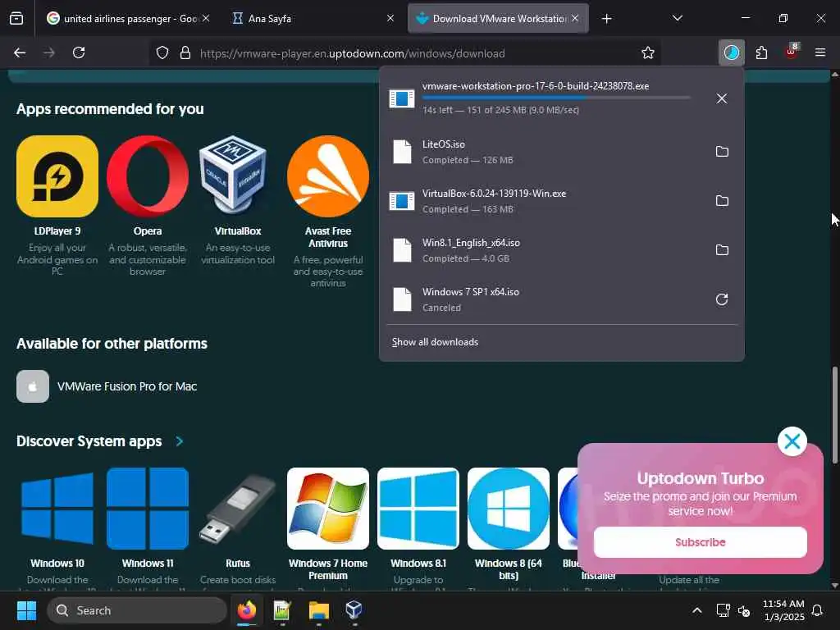Cancel the vmware-workstation-pro download

[x=722, y=98]
